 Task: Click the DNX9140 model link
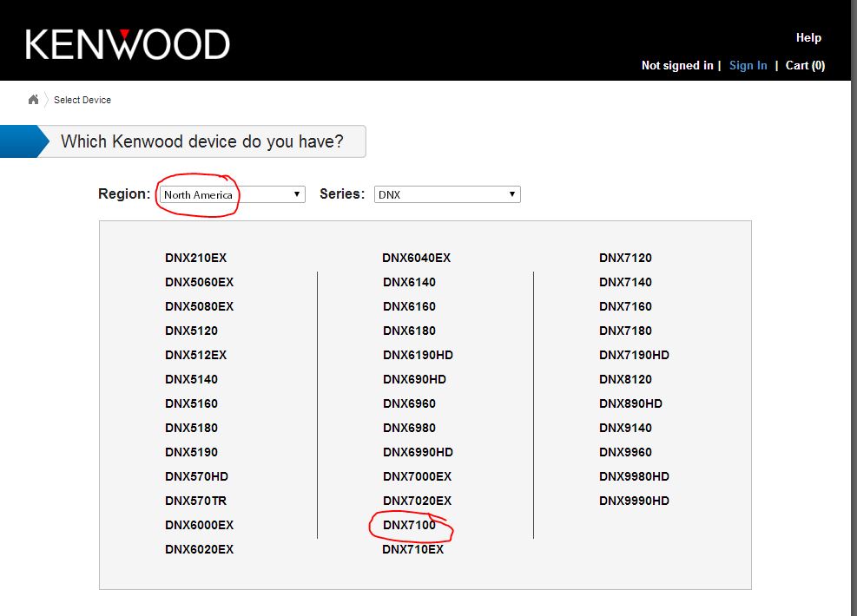[625, 428]
